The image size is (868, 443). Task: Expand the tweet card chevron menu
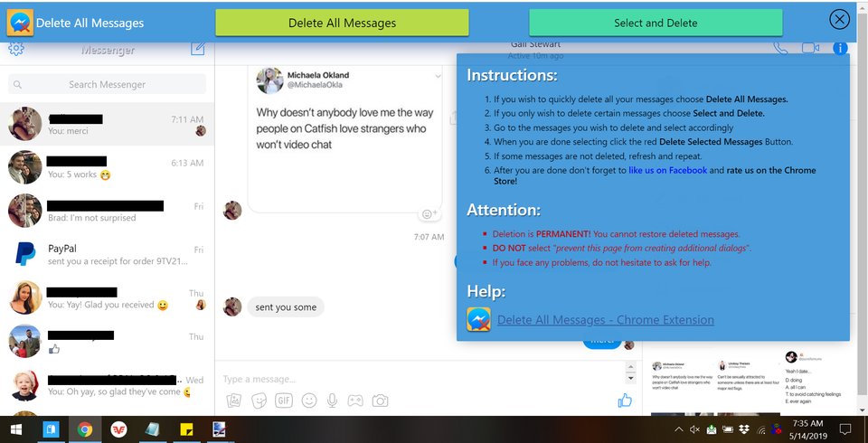click(x=438, y=77)
